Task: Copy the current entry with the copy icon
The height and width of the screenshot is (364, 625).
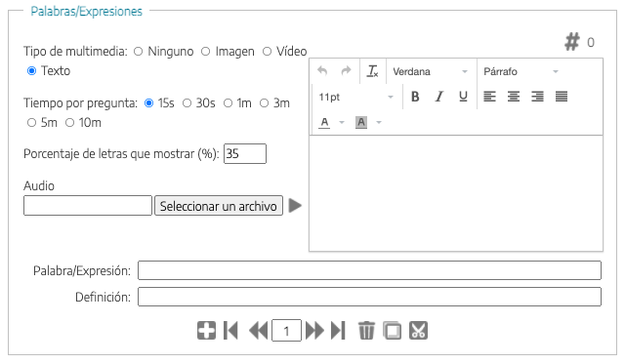Action: (393, 331)
